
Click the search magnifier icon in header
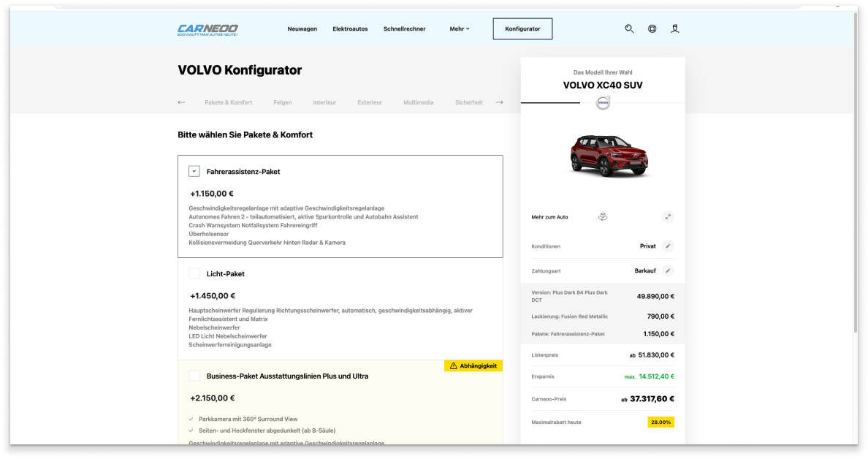tap(629, 29)
